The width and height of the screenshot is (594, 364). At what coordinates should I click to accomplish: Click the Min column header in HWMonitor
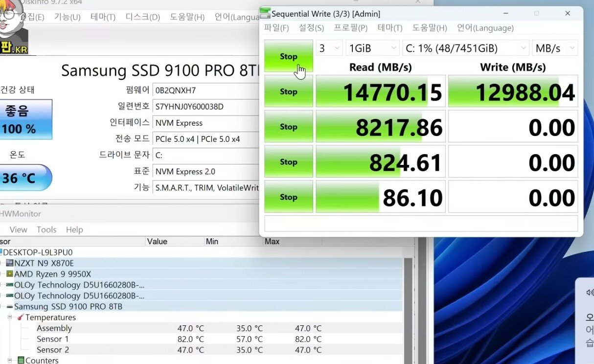233,241
